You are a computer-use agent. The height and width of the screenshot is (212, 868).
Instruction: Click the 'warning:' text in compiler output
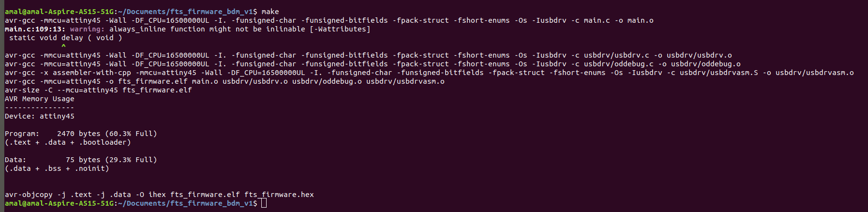tap(87, 29)
